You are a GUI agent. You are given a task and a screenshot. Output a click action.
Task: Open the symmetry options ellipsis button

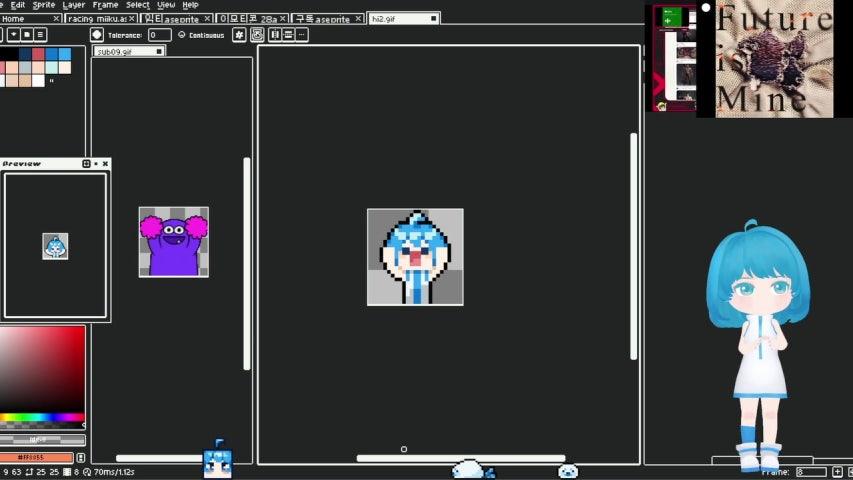coord(301,35)
